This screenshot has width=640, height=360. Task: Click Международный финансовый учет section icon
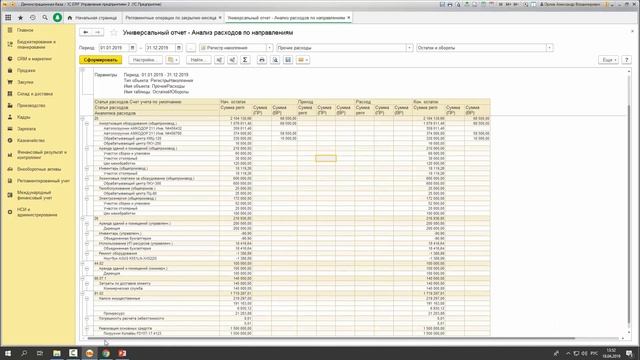click(10, 195)
